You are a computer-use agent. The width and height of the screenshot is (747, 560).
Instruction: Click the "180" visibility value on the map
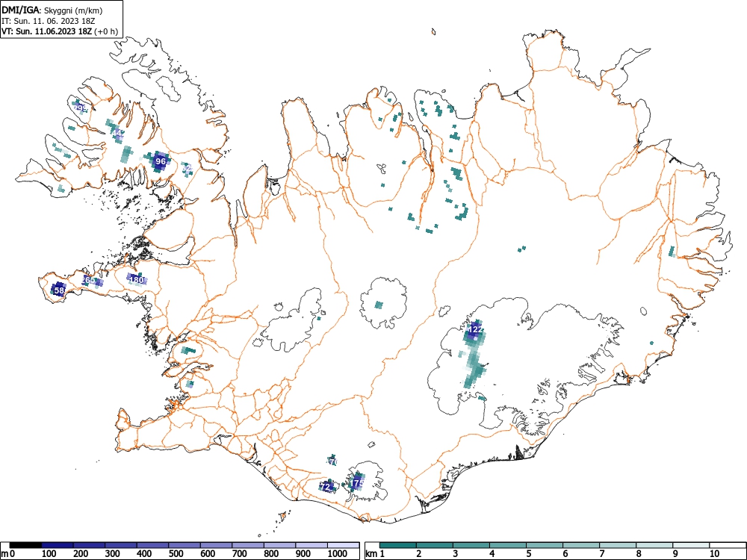pyautogui.click(x=137, y=279)
